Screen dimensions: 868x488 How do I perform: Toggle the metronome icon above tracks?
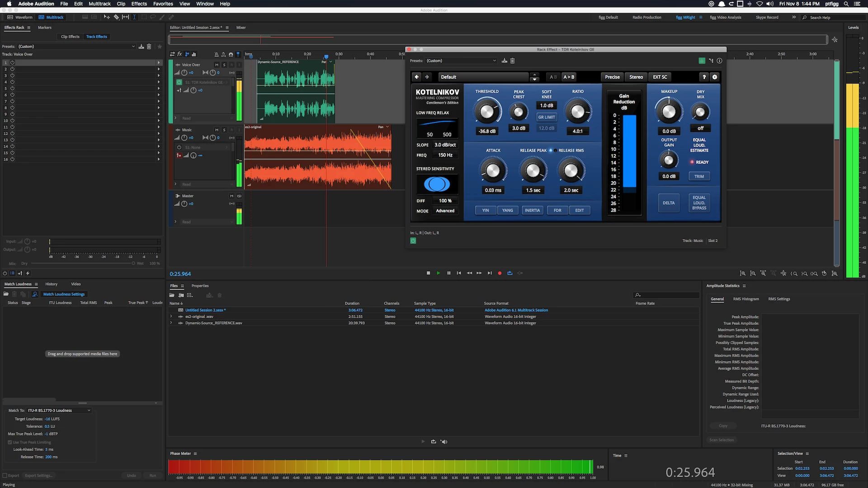pyautogui.click(x=216, y=54)
